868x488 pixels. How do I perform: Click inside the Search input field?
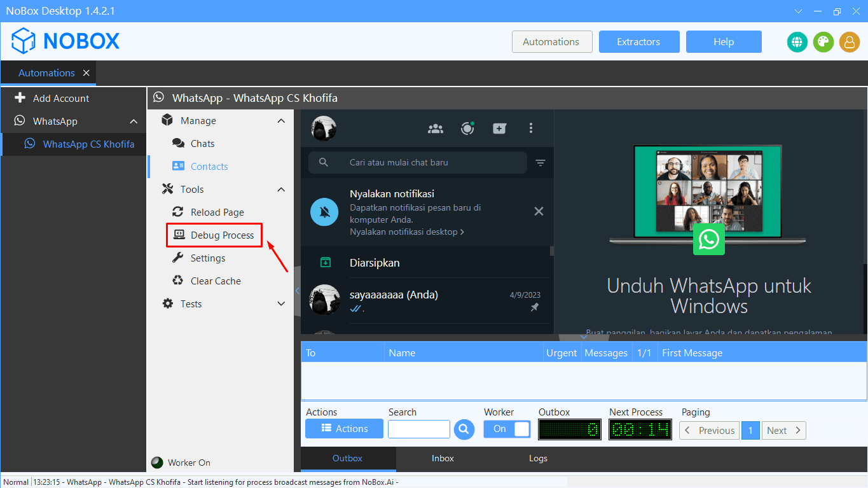coord(418,429)
